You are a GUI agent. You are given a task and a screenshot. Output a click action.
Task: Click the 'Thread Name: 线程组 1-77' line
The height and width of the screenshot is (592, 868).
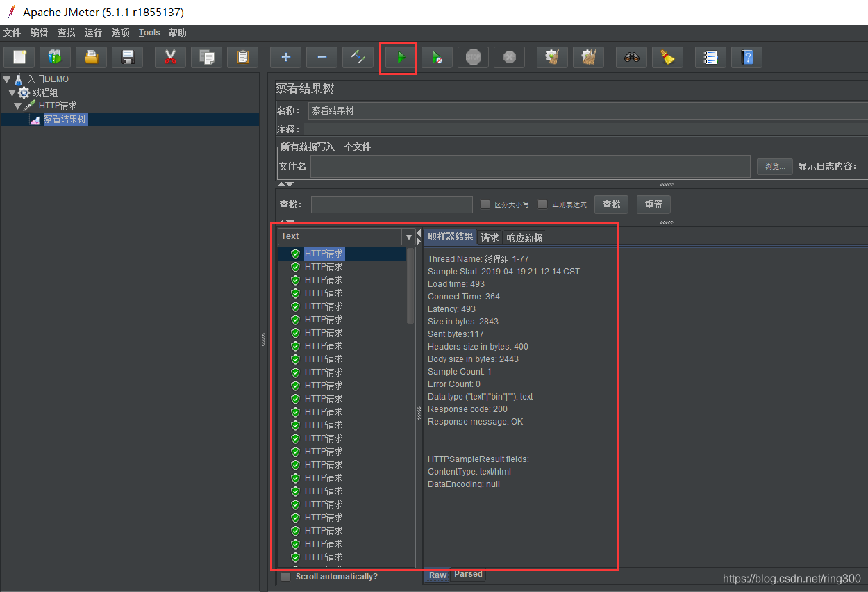click(478, 259)
